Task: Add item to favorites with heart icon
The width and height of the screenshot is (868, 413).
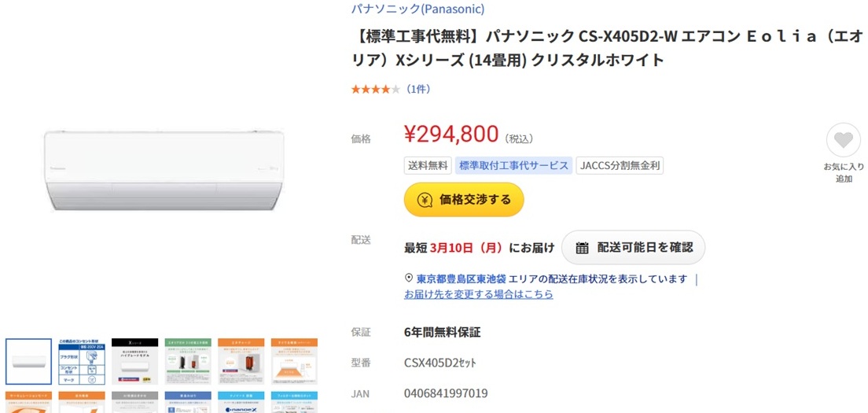Action: 843,142
